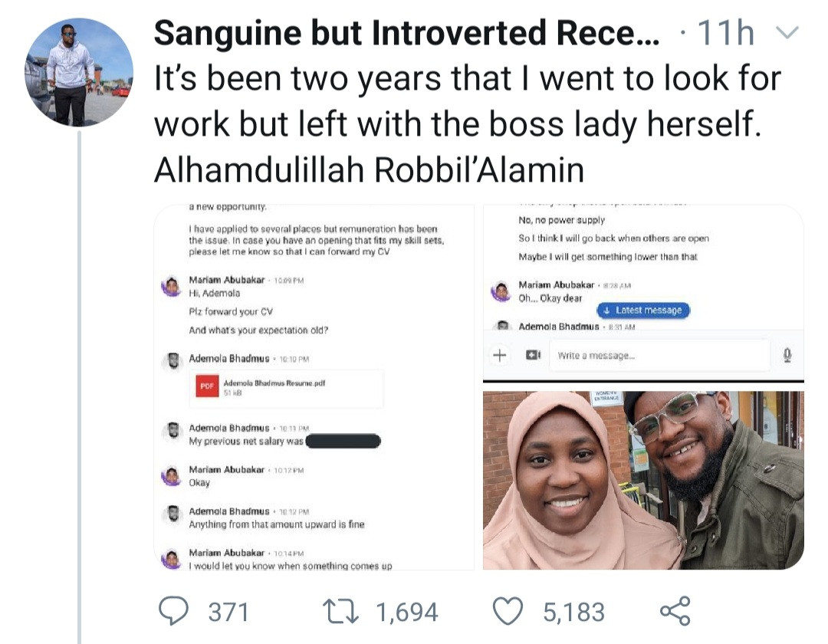828x644 pixels.
Task: Open the tweet options chevron menu
Action: [787, 33]
